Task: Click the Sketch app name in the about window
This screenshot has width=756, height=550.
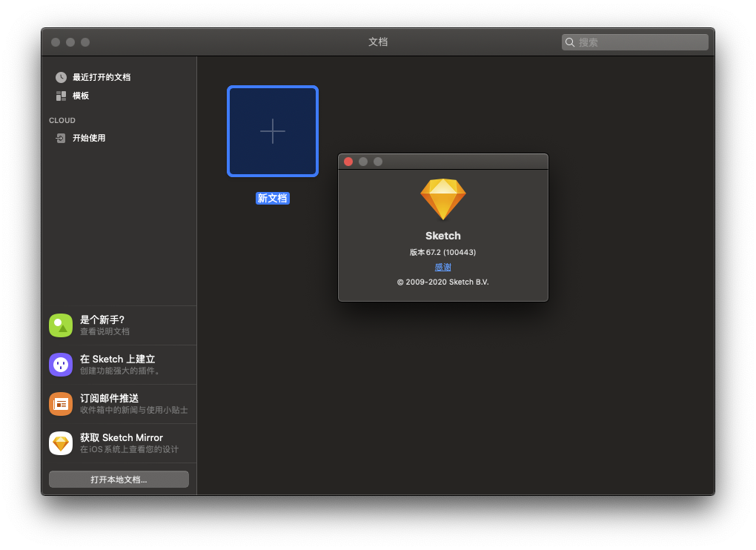Action: 443,236
